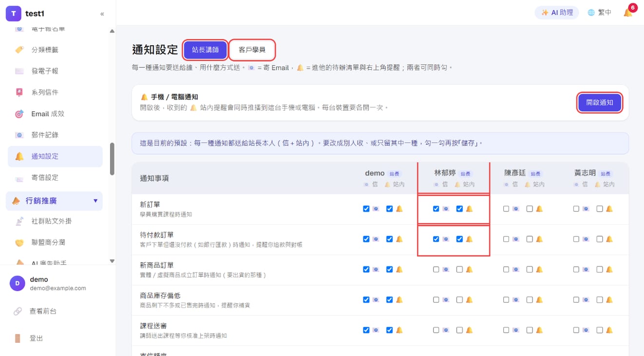Click the 黃志明 column header name

click(585, 173)
